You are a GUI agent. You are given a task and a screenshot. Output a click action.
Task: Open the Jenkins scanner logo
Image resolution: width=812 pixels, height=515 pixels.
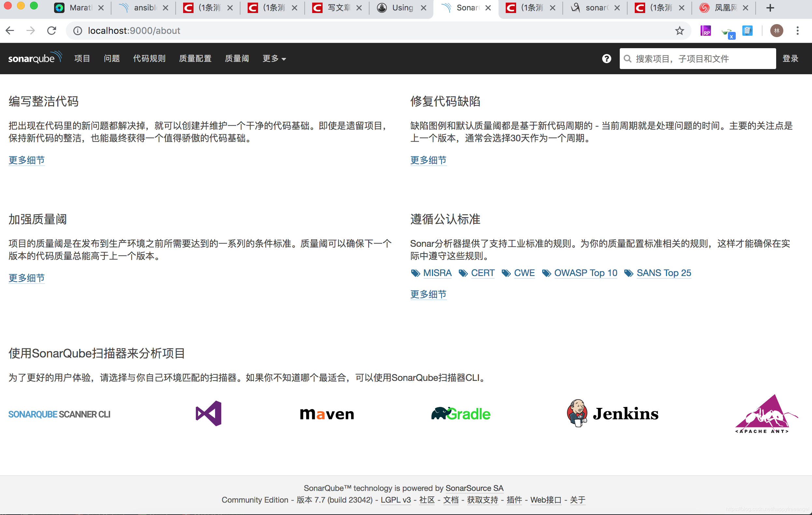[x=612, y=413]
